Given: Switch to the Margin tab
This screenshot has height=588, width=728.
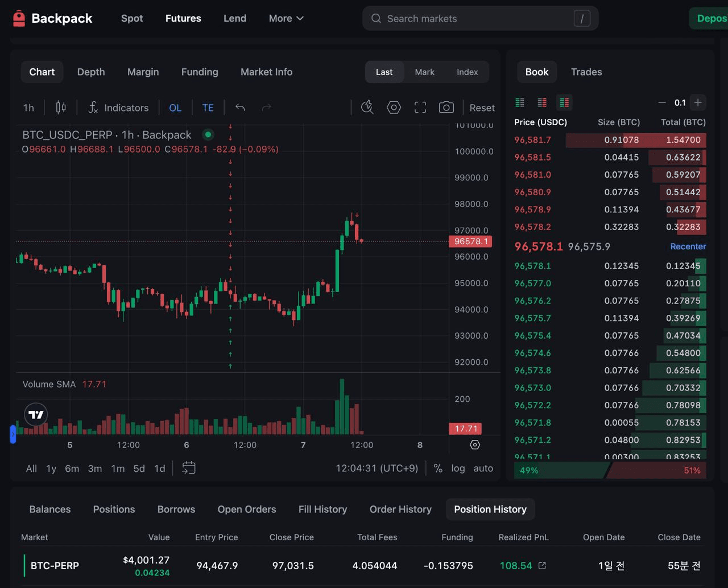Looking at the screenshot, I should [x=143, y=72].
